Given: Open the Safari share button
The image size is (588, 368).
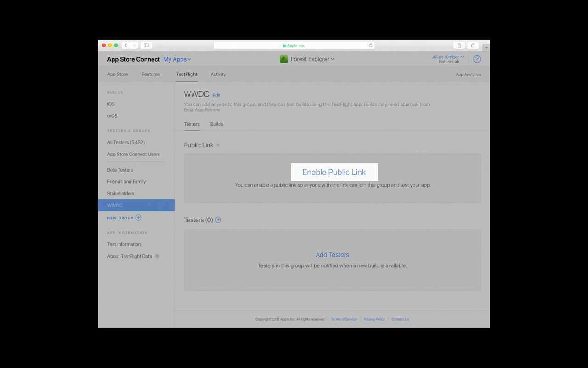Looking at the screenshot, I should click(459, 46).
